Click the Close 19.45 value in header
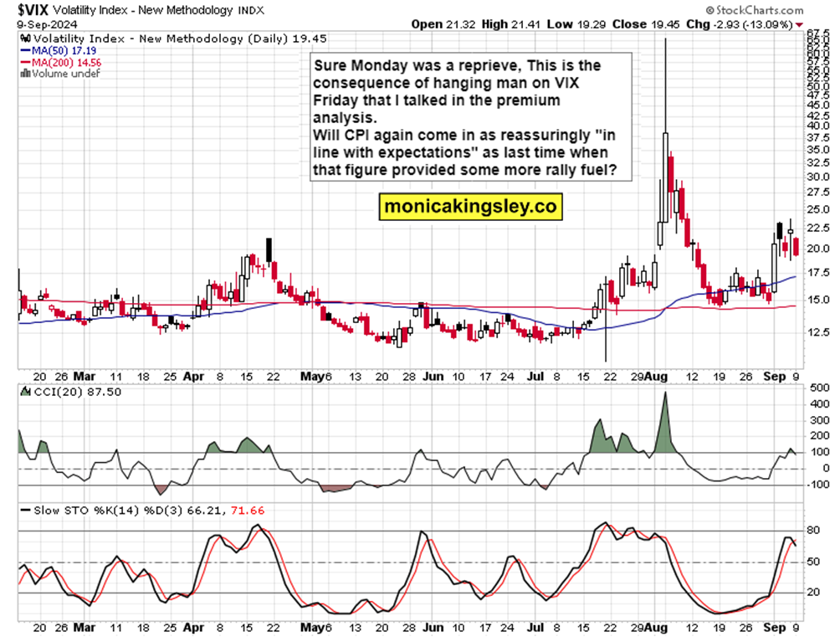 coord(646,24)
